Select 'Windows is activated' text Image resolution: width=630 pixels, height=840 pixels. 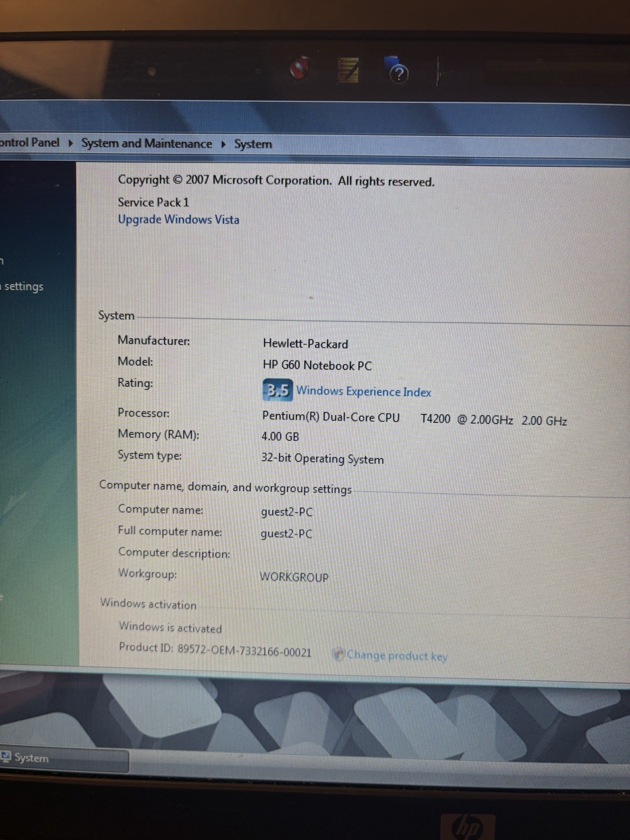tap(170, 627)
